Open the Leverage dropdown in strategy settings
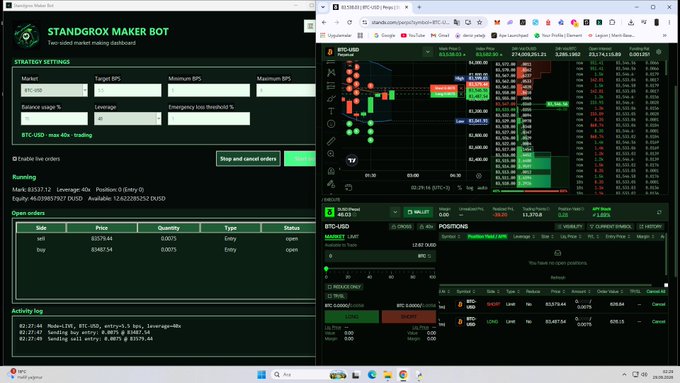Screen dimensions: 680x383 [128, 118]
